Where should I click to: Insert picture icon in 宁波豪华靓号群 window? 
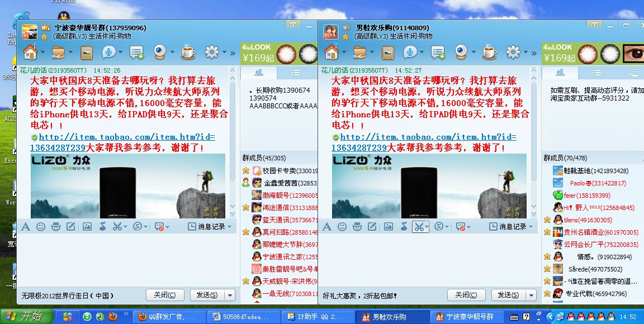(x=87, y=227)
